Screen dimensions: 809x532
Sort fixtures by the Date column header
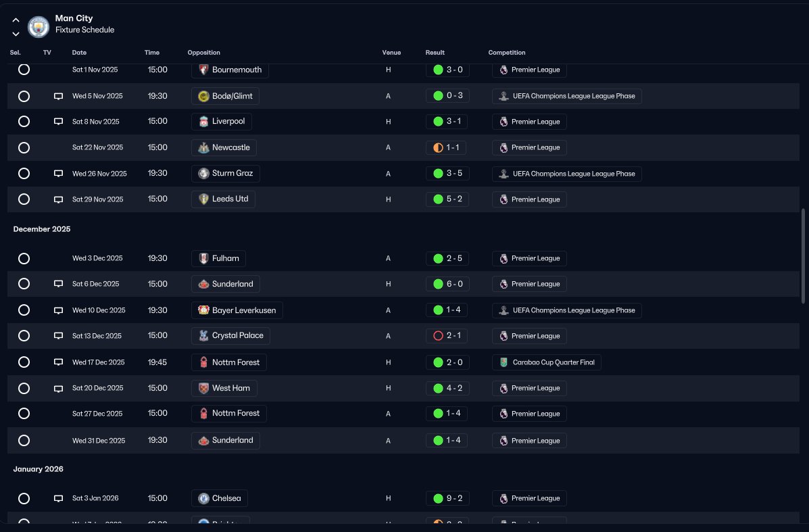[x=79, y=53]
